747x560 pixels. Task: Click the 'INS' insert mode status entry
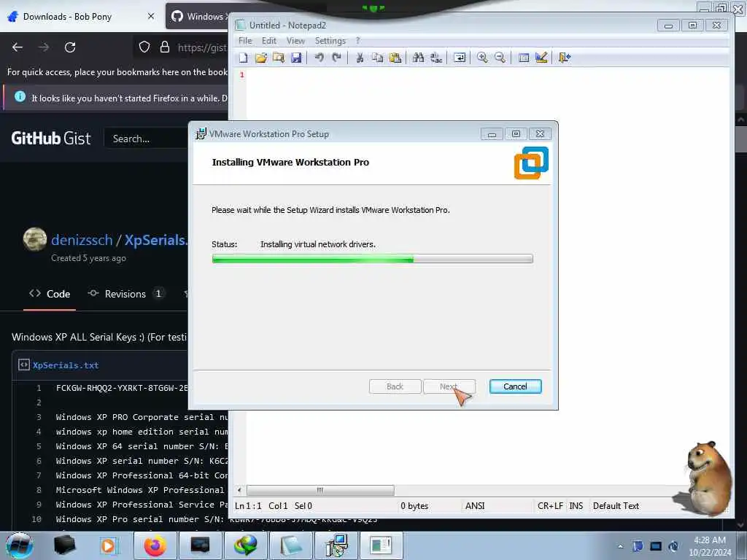pyautogui.click(x=576, y=506)
